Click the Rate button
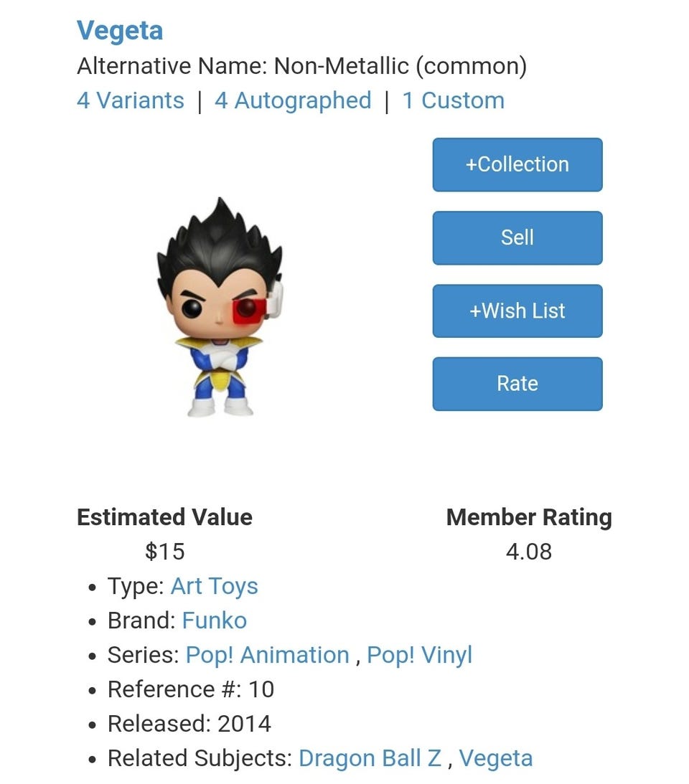 (x=517, y=384)
